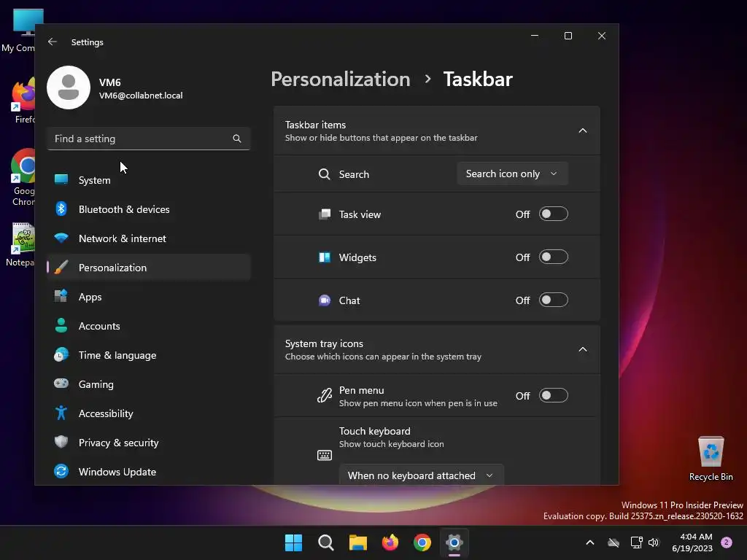Image resolution: width=747 pixels, height=560 pixels.
Task: Select the Recycle Bin desktop icon
Action: point(711,459)
